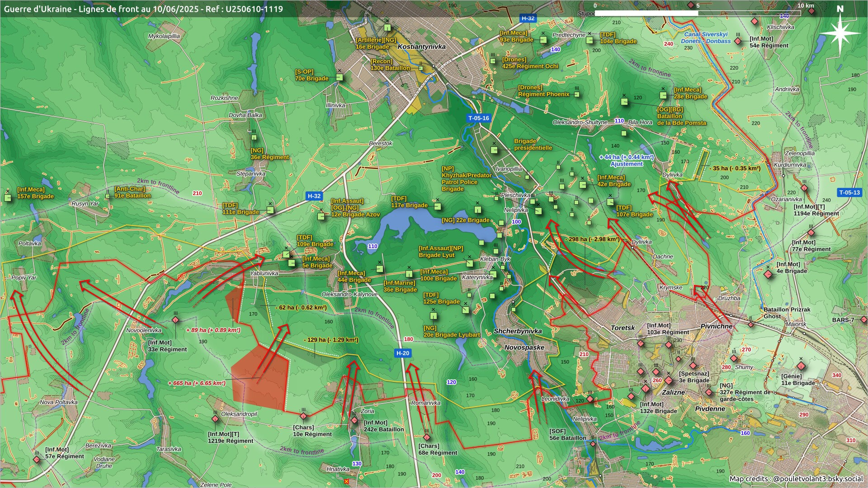Click the 130e Bataillon recon unit marker
Image resolution: width=868 pixels, height=488 pixels.
click(x=421, y=68)
